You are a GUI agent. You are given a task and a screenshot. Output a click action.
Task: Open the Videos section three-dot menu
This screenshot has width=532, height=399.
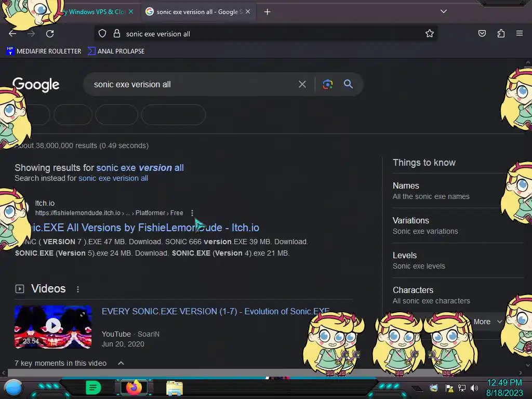coord(78,289)
